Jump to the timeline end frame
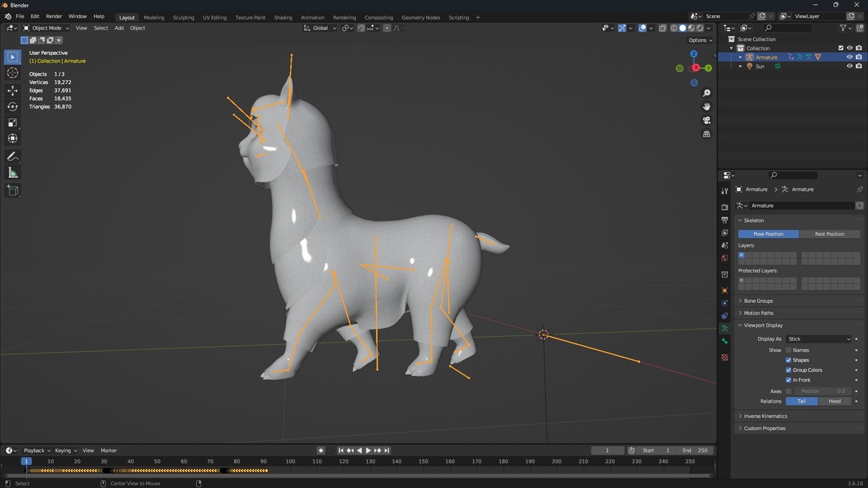 pos(387,450)
